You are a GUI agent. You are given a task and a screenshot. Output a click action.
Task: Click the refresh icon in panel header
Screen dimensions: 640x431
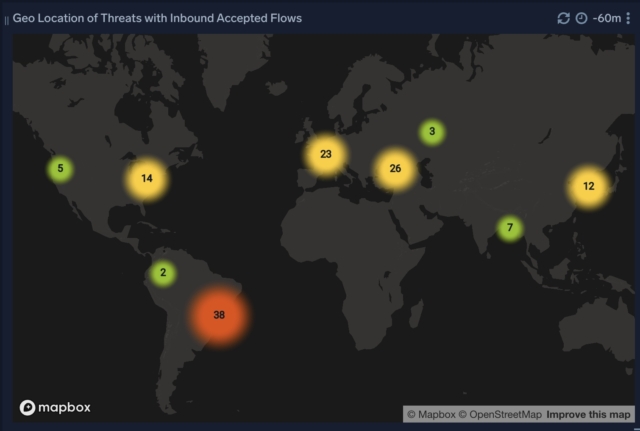[x=563, y=18]
